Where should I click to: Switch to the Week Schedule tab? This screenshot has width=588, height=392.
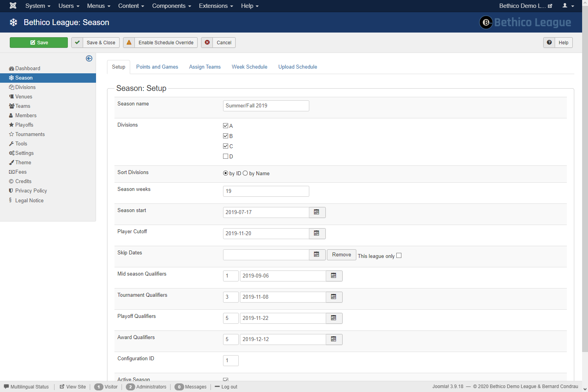tap(249, 67)
